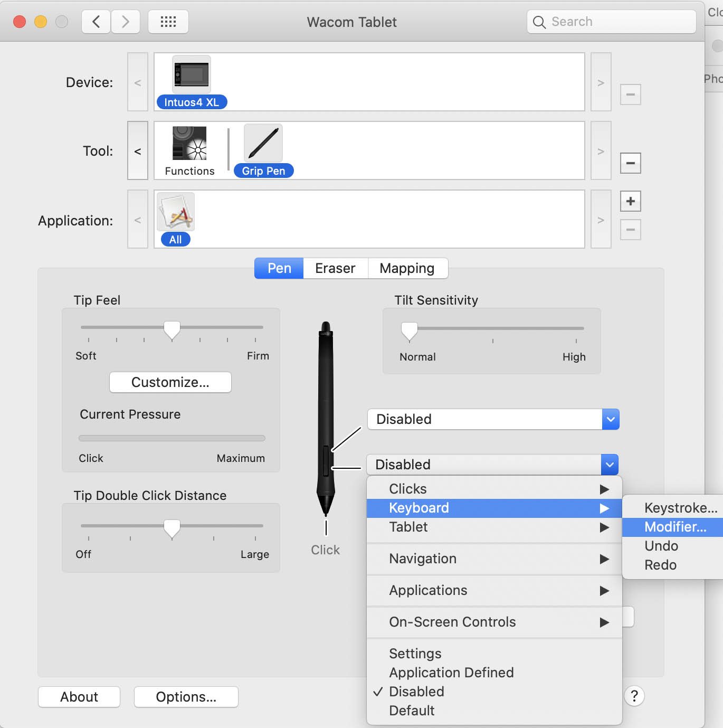
Task: Open the Functions tool settings
Action: 189,143
